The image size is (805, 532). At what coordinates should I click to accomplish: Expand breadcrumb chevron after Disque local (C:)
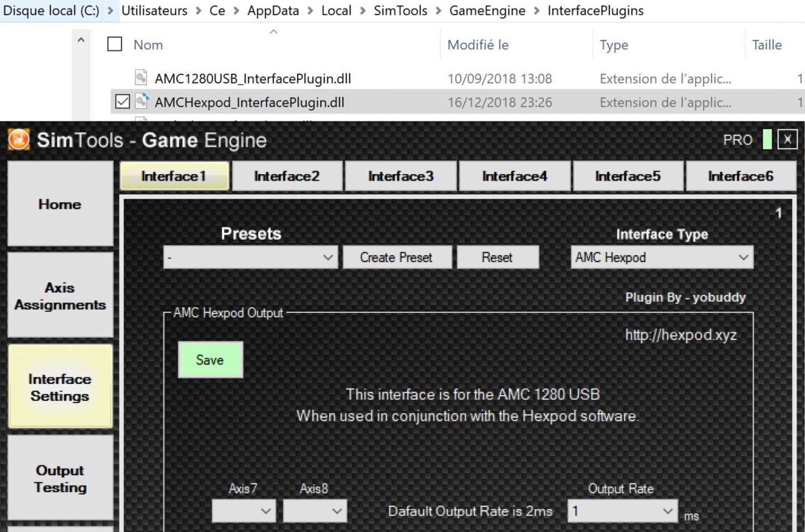click(111, 11)
